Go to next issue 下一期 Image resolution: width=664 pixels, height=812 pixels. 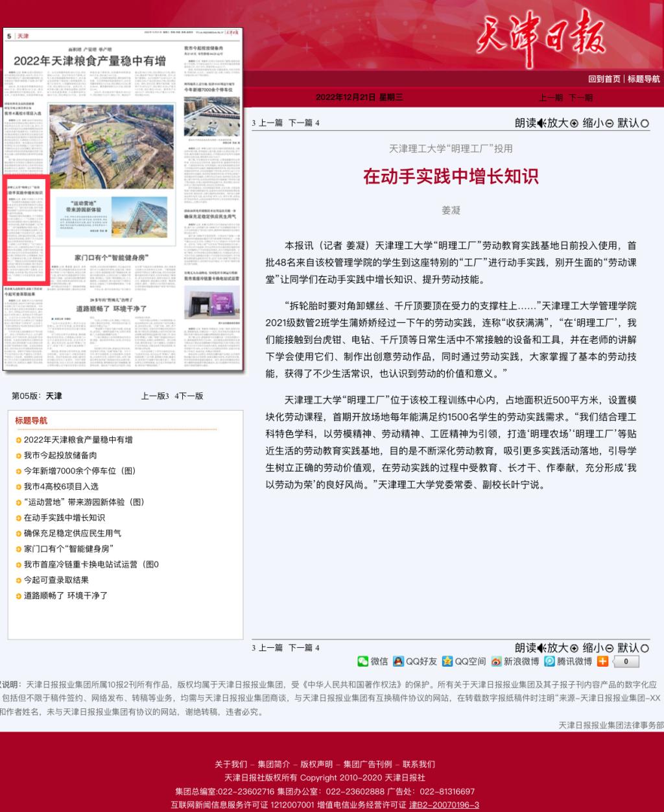click(x=580, y=97)
